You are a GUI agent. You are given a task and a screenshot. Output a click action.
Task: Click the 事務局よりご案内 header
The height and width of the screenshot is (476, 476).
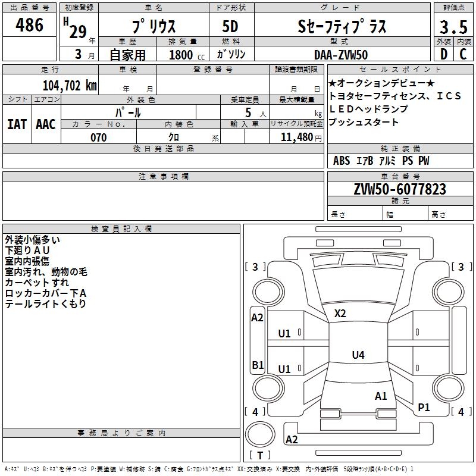click(121, 433)
